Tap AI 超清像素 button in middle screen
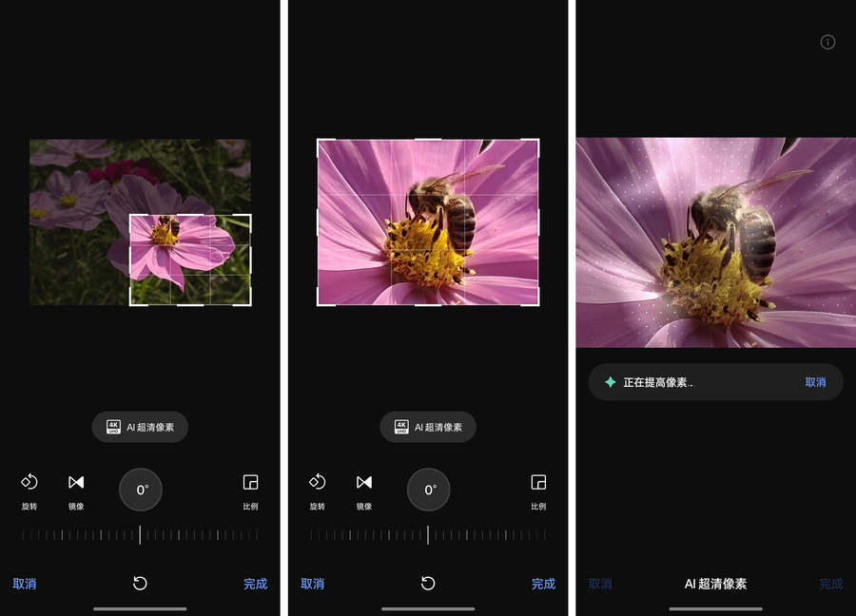This screenshot has height=616, width=856. [x=428, y=427]
